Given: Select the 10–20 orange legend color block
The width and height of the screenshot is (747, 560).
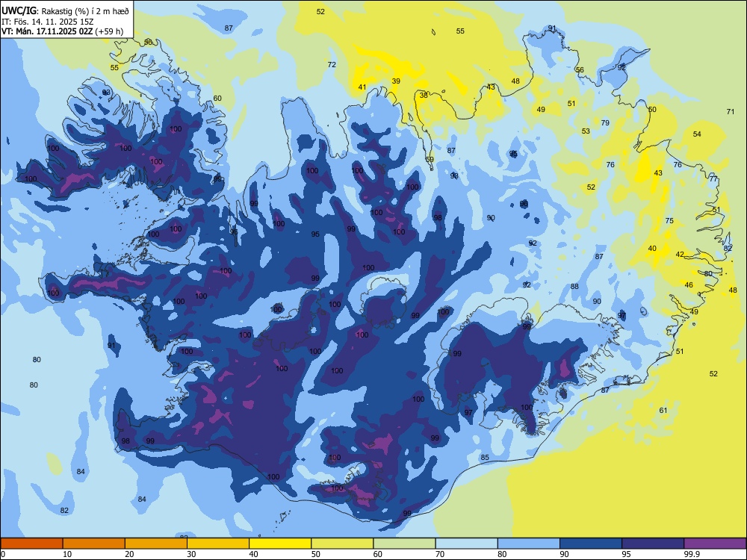Looking at the screenshot, I should [94, 544].
